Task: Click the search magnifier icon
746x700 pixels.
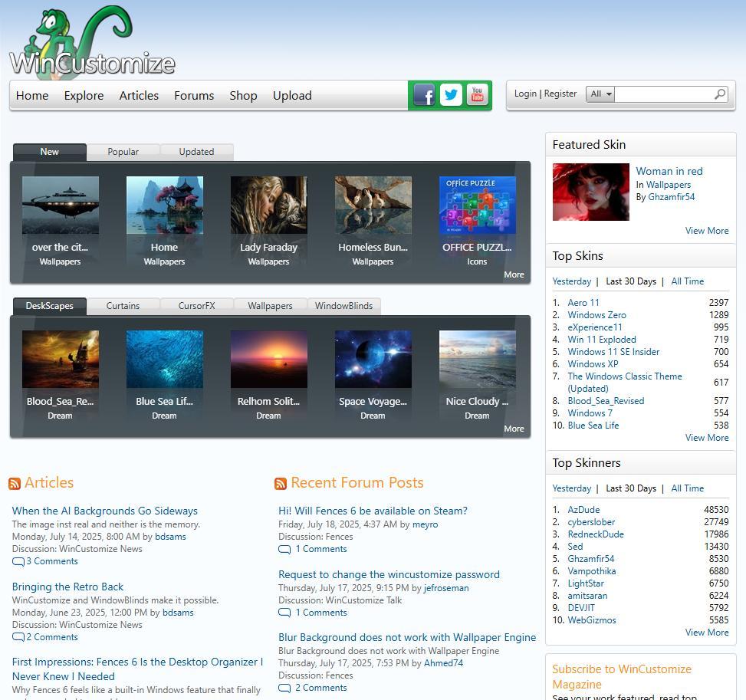Action: [x=720, y=94]
